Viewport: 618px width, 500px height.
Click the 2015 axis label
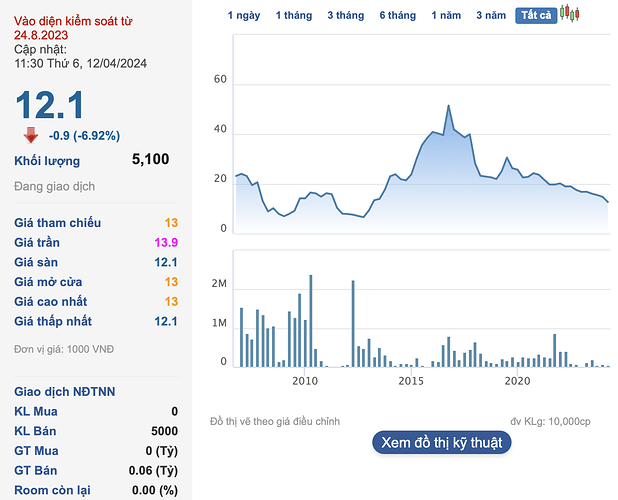pos(411,381)
